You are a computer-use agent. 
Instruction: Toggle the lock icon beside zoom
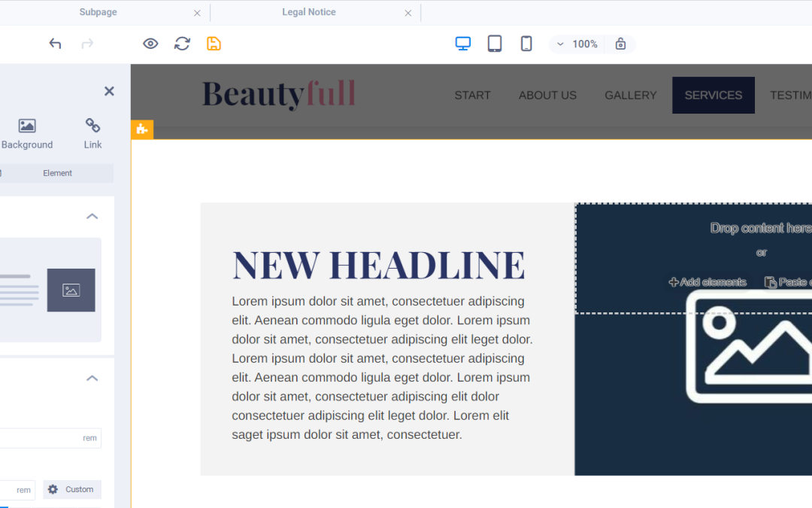click(620, 44)
